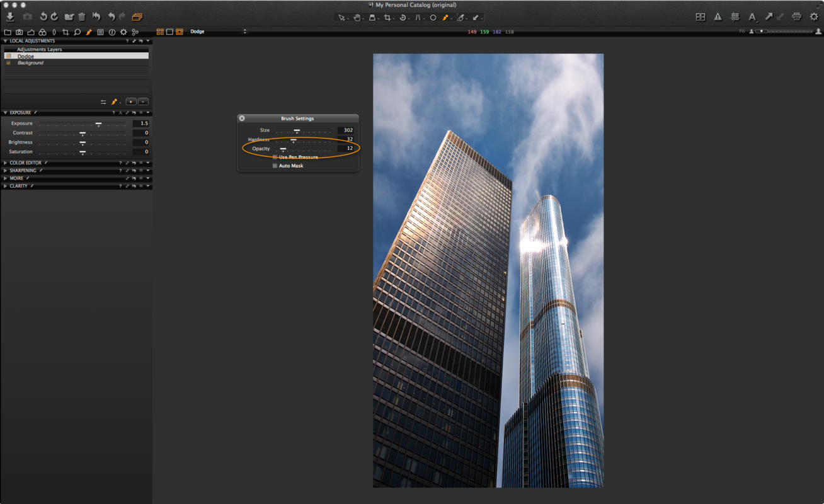Select the Pan (hand) tool

click(358, 17)
